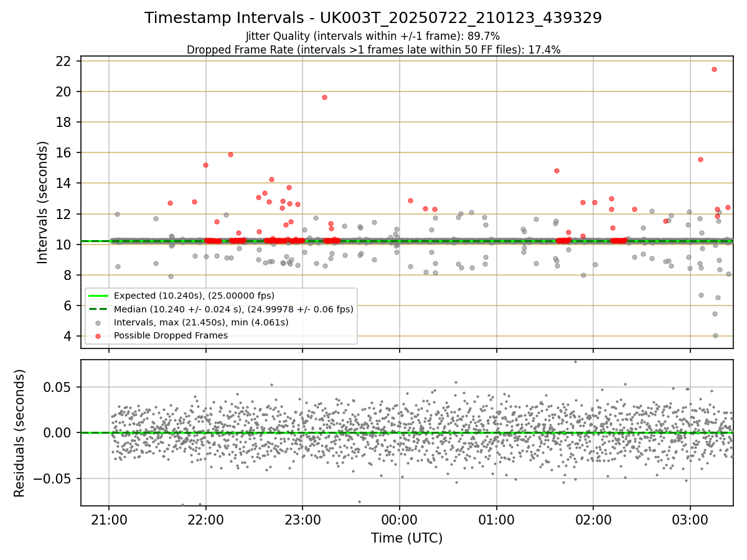The height and width of the screenshot is (560, 747).
Task: Click the lowest gray interval point near 4 seconds
Action: click(x=715, y=335)
